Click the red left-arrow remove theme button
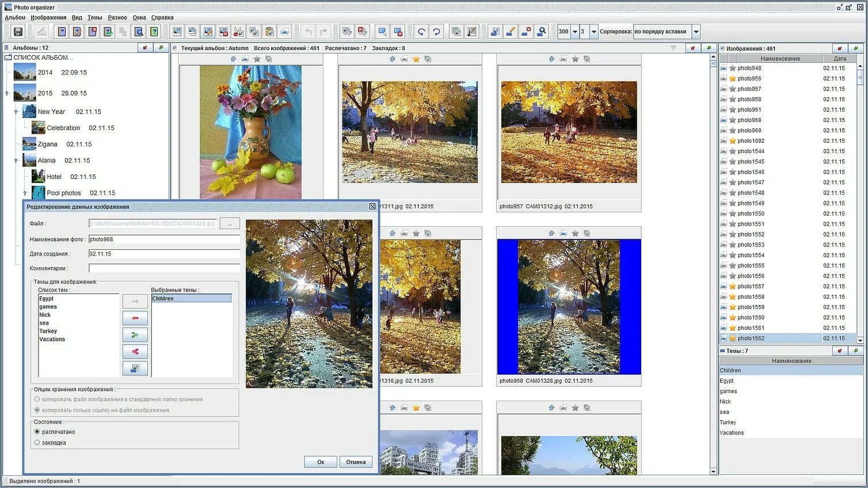 tap(135, 318)
